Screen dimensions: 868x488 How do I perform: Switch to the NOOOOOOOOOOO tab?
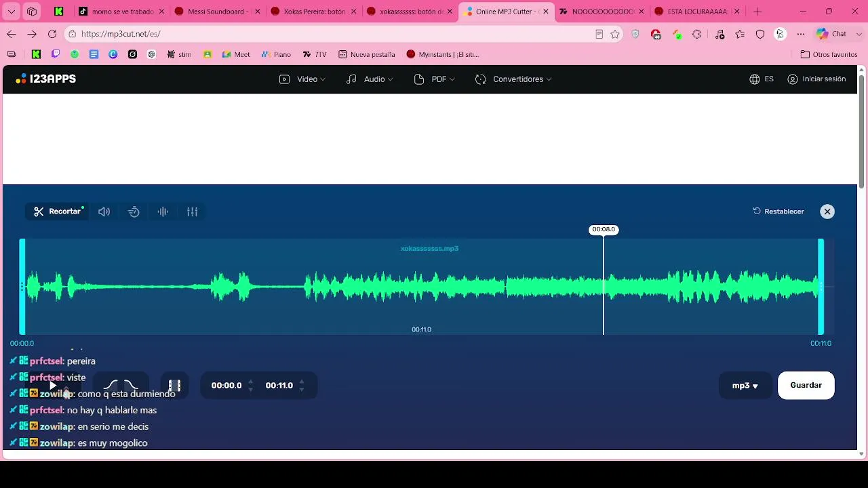click(600, 12)
